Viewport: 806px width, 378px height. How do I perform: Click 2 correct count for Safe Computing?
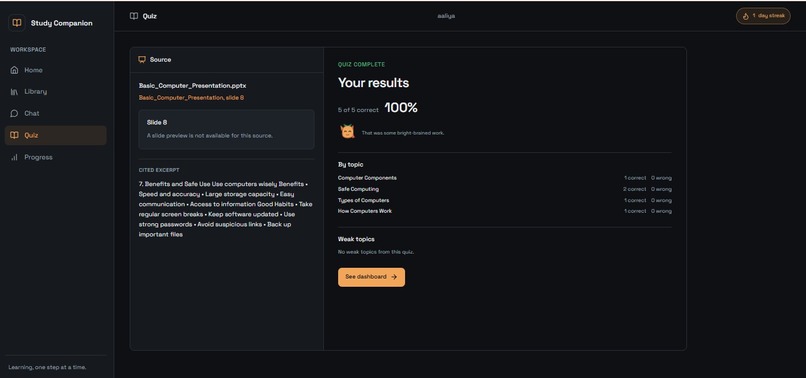click(x=634, y=189)
